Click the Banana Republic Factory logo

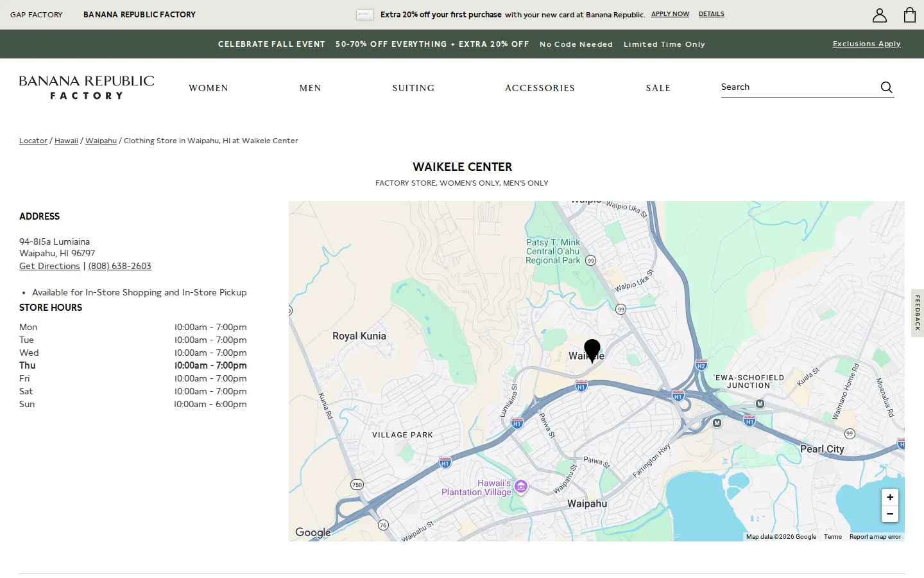click(87, 87)
